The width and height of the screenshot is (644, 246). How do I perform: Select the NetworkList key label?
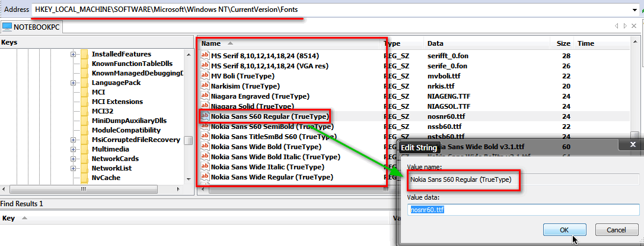[111, 168]
